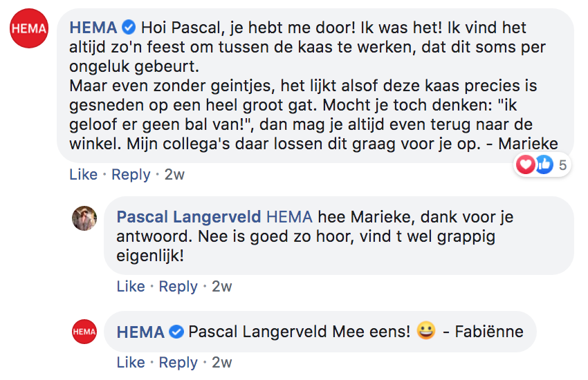Open timestamp of Marieke's comment
Screen dimensions: 588x380
[x=174, y=175]
